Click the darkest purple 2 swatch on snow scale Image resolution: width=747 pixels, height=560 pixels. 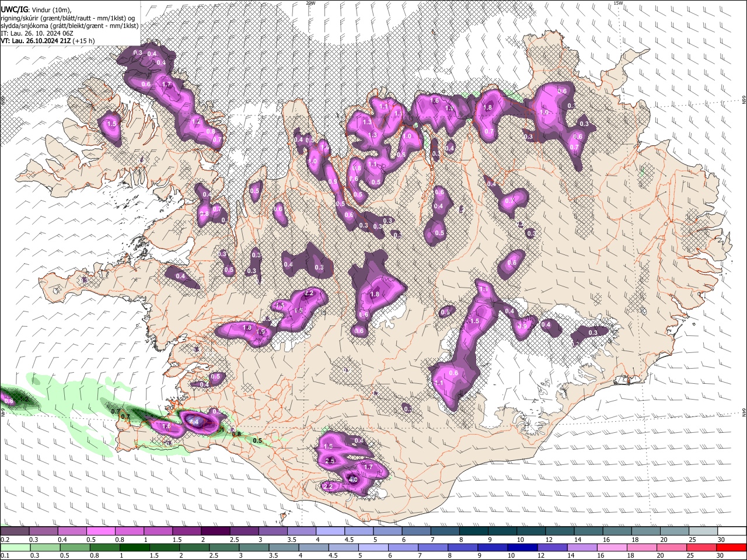(x=215, y=531)
